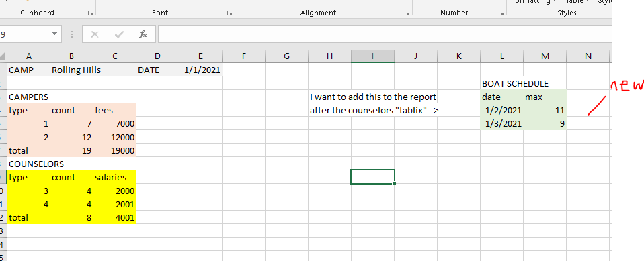Select the CAMPERS heading cell
Viewport: 644px width, 261px height.
(x=29, y=97)
